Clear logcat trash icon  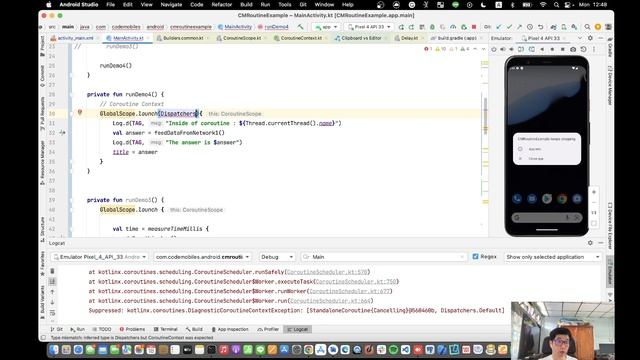52,271
